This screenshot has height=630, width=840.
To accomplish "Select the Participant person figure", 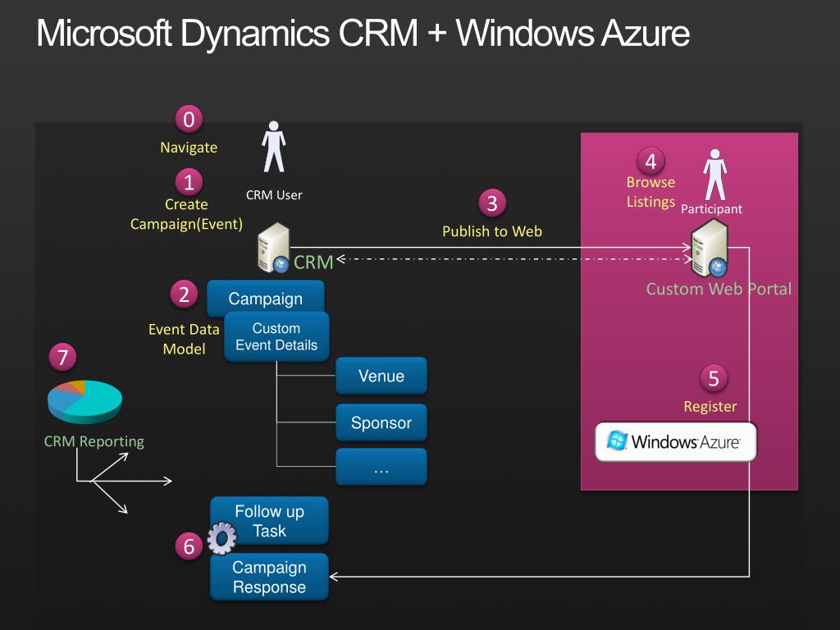I will (714, 175).
